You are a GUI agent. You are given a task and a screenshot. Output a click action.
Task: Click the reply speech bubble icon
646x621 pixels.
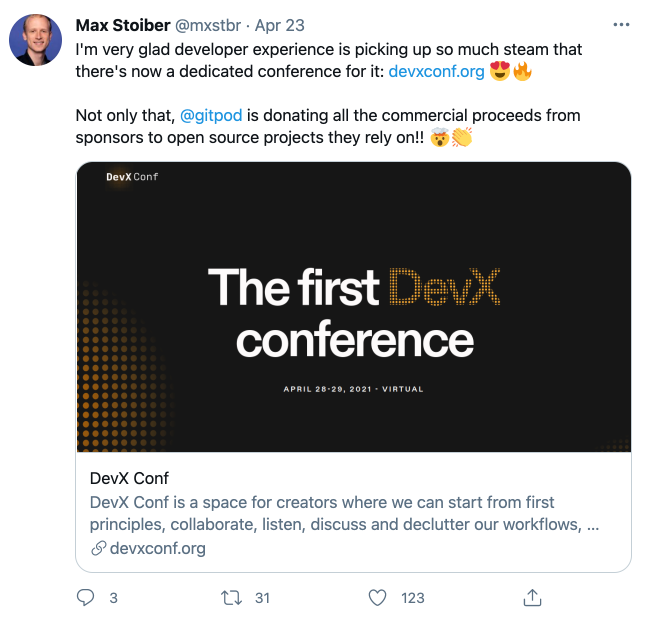(x=86, y=598)
